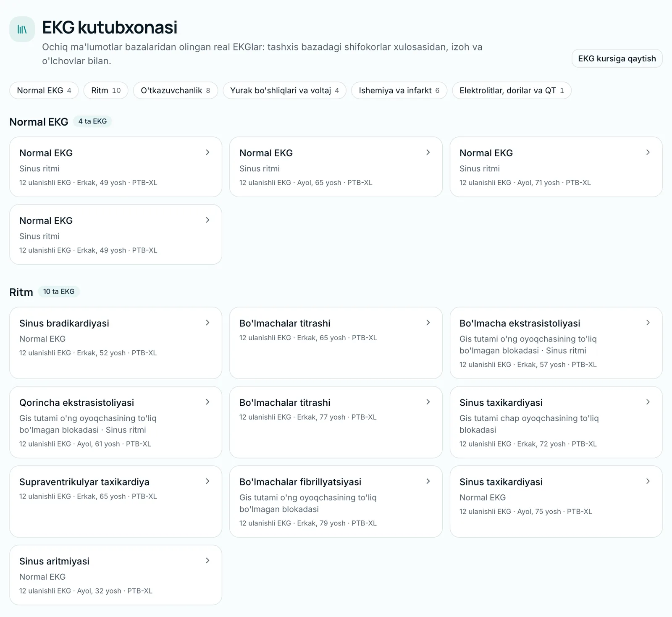The image size is (672, 617).
Task: Open arrow on Bo'lmachalar fibrillyatsiyasi card
Action: pos(428,481)
